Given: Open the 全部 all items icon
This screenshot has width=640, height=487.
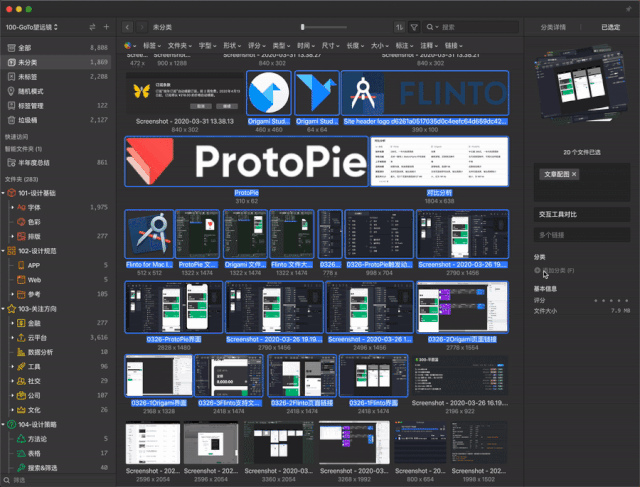Looking at the screenshot, I should tap(11, 48).
